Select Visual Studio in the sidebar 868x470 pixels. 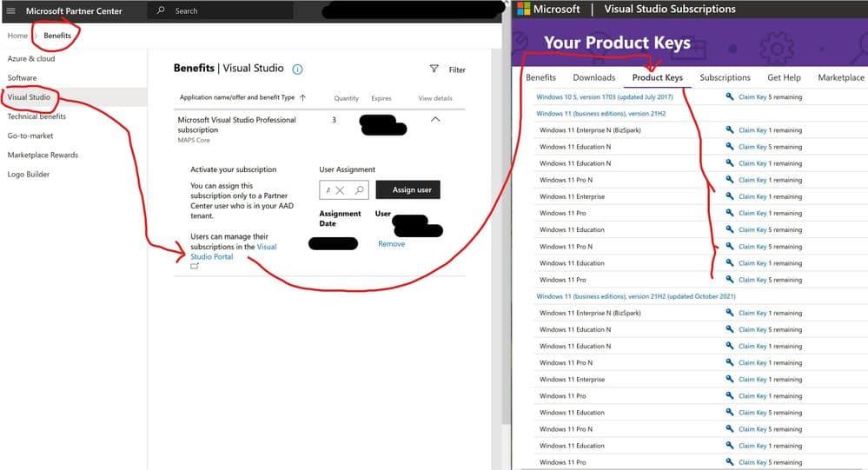pyautogui.click(x=29, y=97)
